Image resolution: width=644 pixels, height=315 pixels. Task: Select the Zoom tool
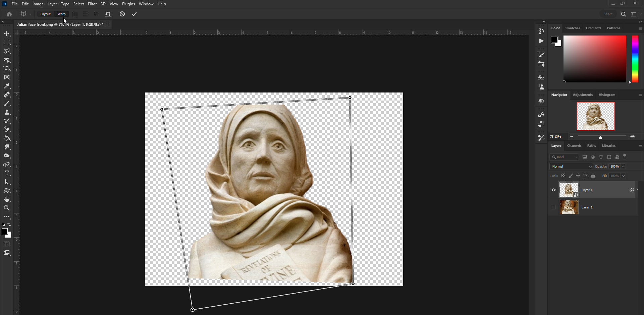pyautogui.click(x=7, y=208)
